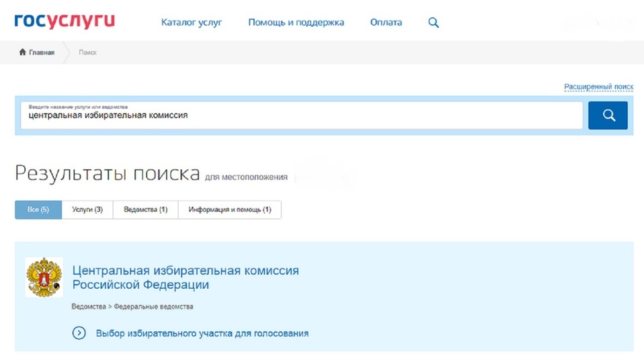Submit search with the blue magnifier button

point(608,116)
